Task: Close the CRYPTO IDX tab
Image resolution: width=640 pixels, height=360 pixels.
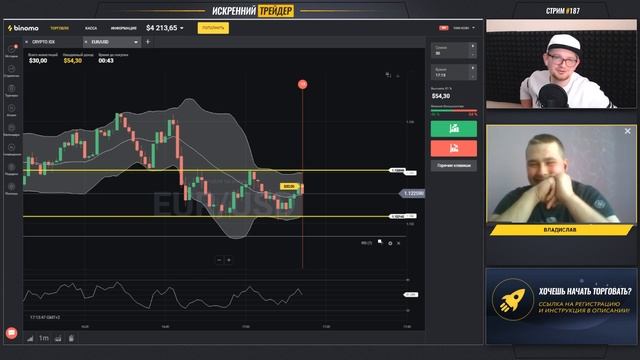Action: [x=27, y=42]
